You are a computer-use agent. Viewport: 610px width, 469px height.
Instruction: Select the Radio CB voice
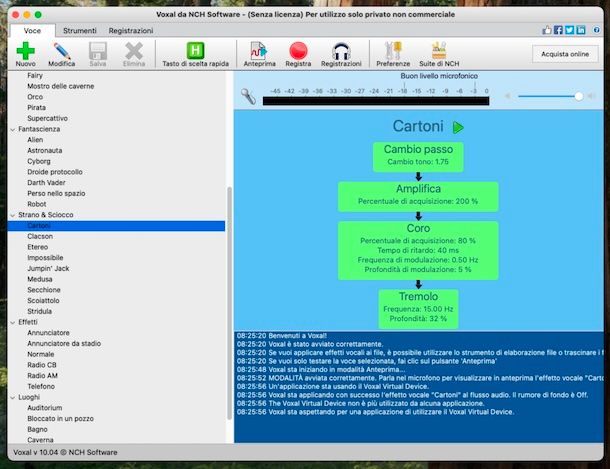pos(42,365)
